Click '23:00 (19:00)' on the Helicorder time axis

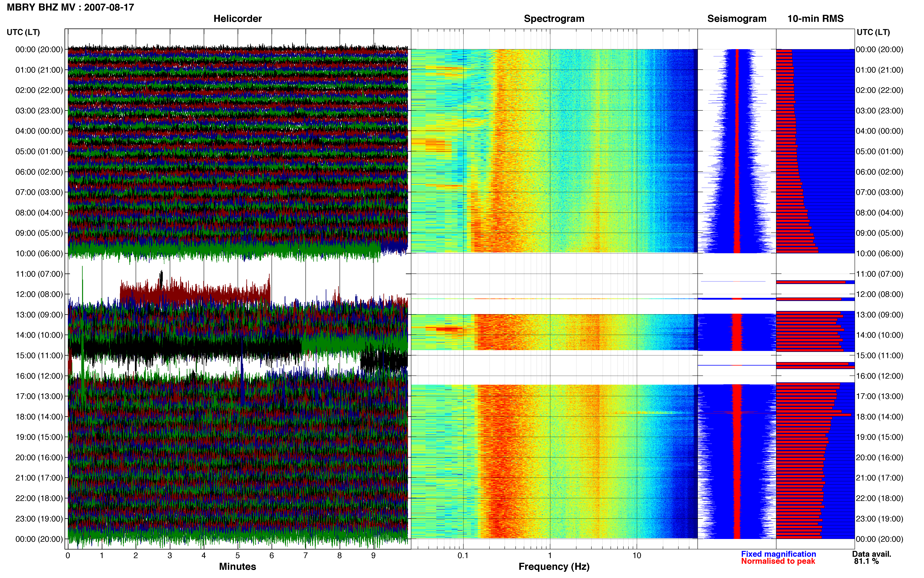tap(39, 519)
